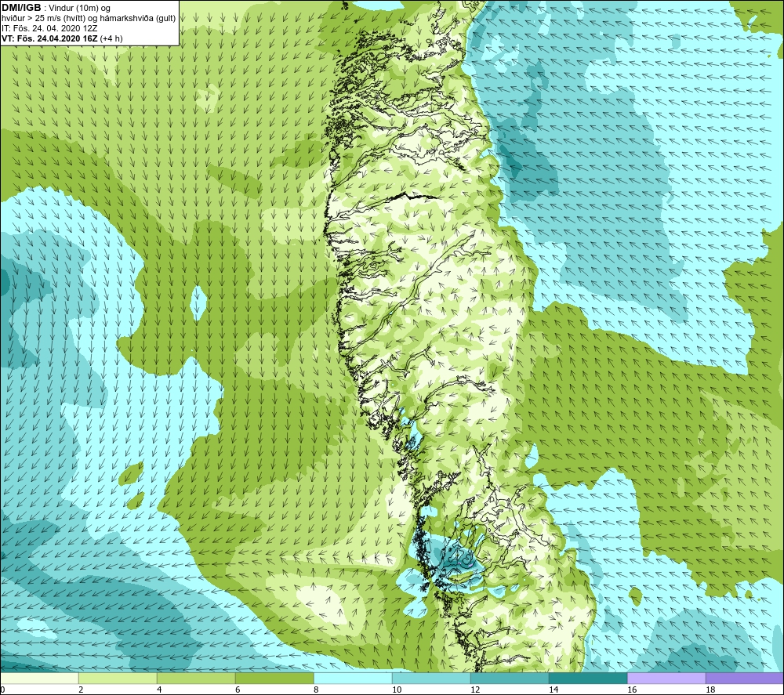Click the scale label "10"

click(397, 690)
